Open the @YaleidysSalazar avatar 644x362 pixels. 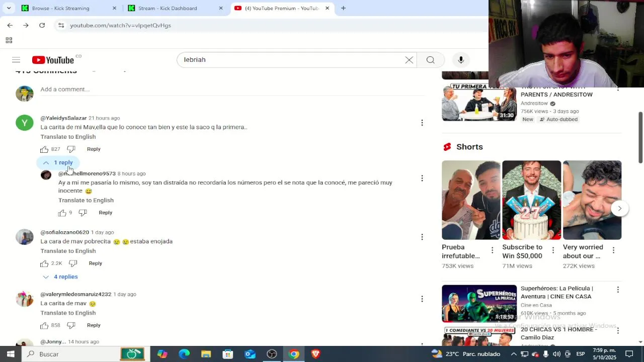tap(24, 123)
